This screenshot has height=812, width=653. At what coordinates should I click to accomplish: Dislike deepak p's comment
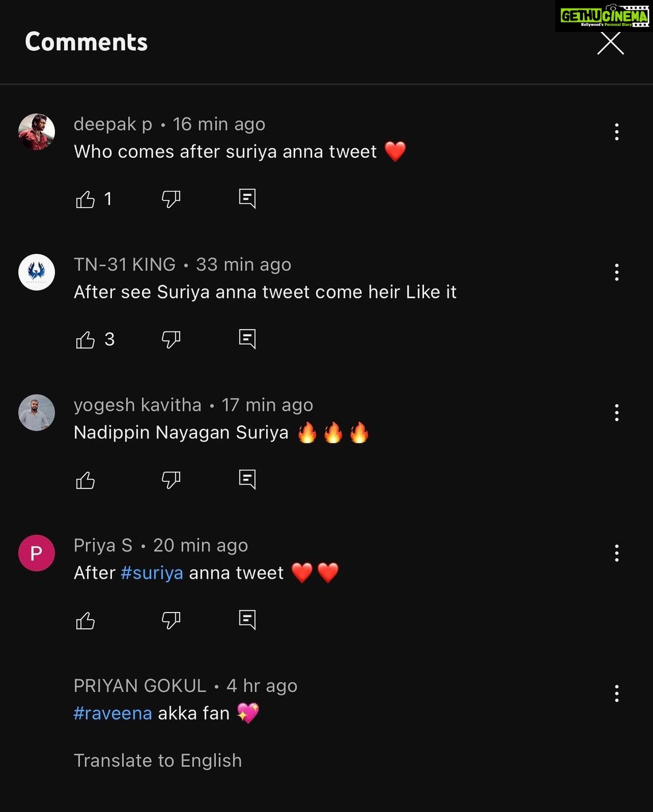point(171,199)
